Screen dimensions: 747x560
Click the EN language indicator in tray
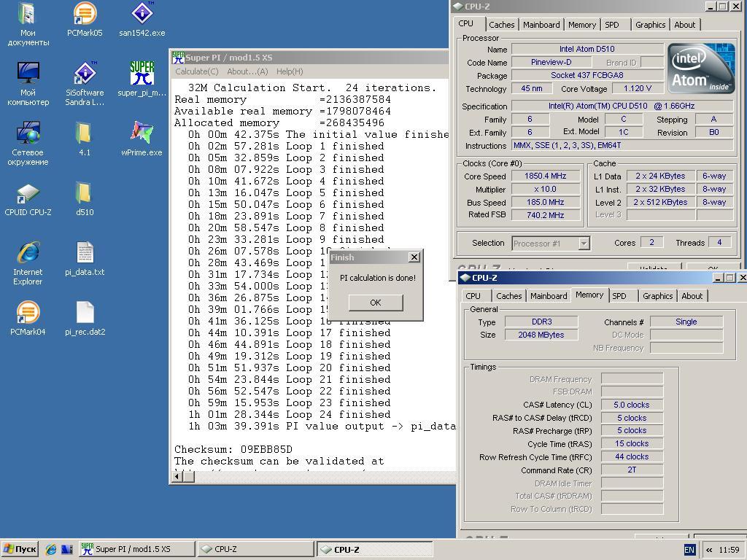(x=689, y=550)
